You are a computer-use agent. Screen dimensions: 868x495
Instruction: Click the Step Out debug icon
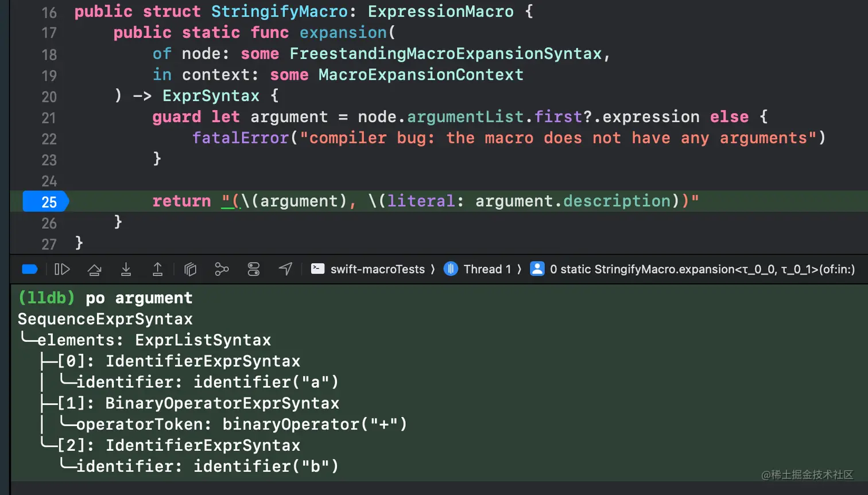157,269
